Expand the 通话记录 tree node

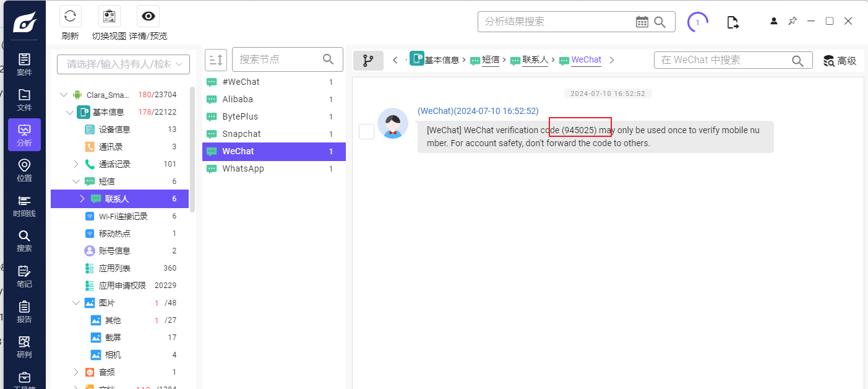76,164
